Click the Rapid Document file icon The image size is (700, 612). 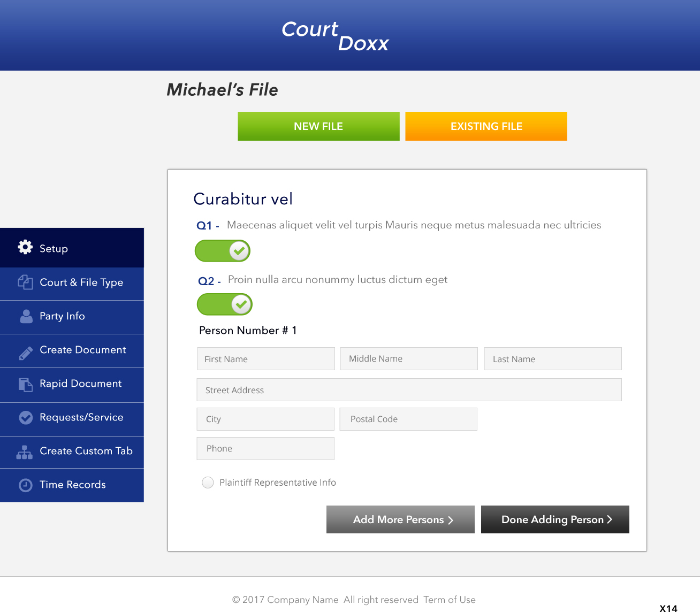click(25, 384)
